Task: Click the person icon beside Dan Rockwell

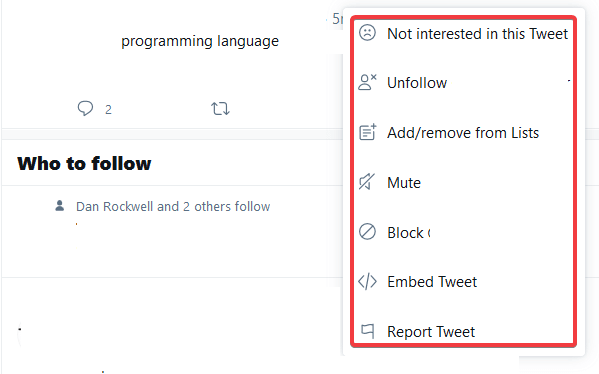Action: (x=60, y=206)
